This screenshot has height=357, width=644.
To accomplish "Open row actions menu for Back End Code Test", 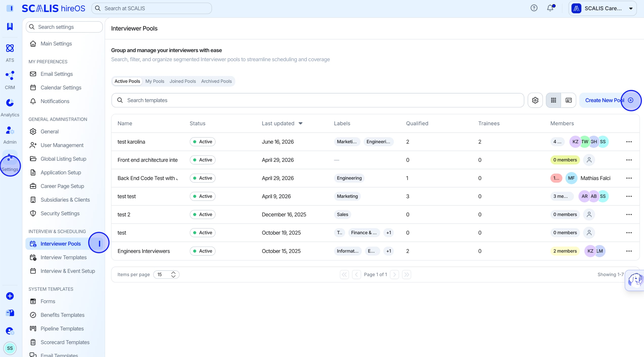I will tap(629, 178).
